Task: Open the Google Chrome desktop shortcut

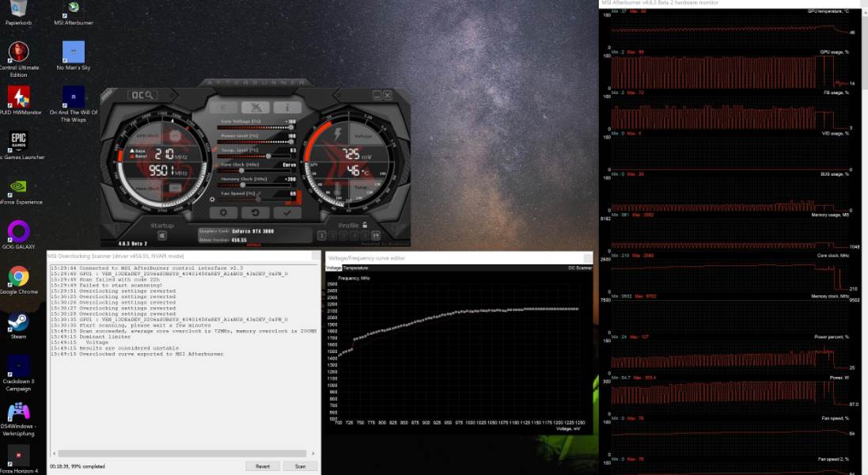Action: coord(19,279)
